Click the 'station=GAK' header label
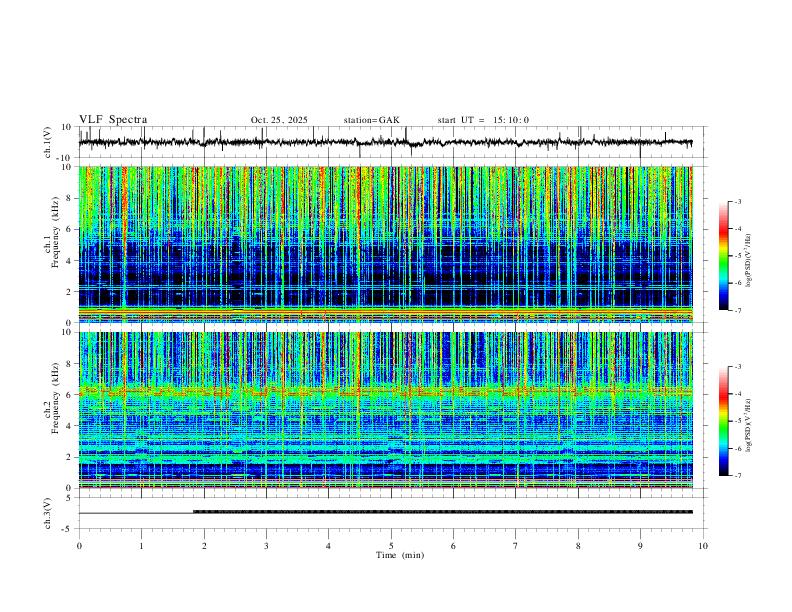This screenshot has height=612, width=792. [x=371, y=120]
